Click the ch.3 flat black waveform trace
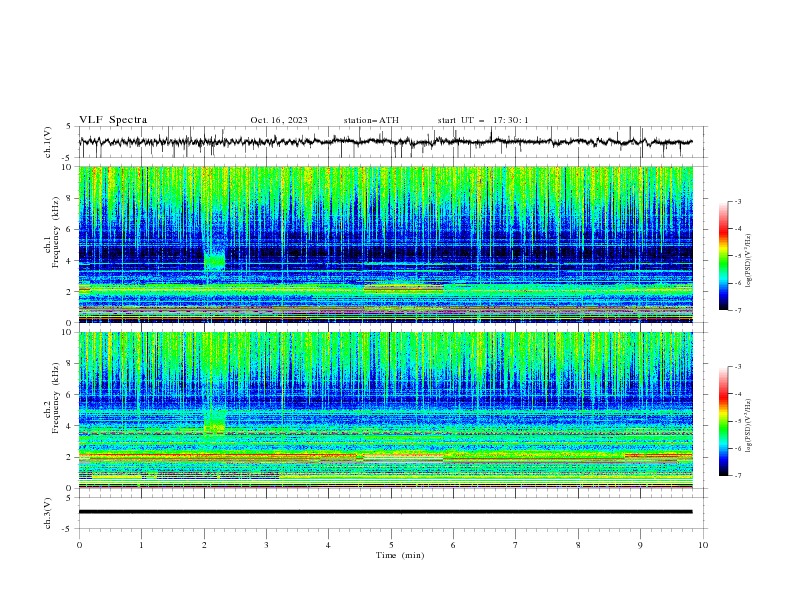792x612 pixels. click(x=385, y=512)
